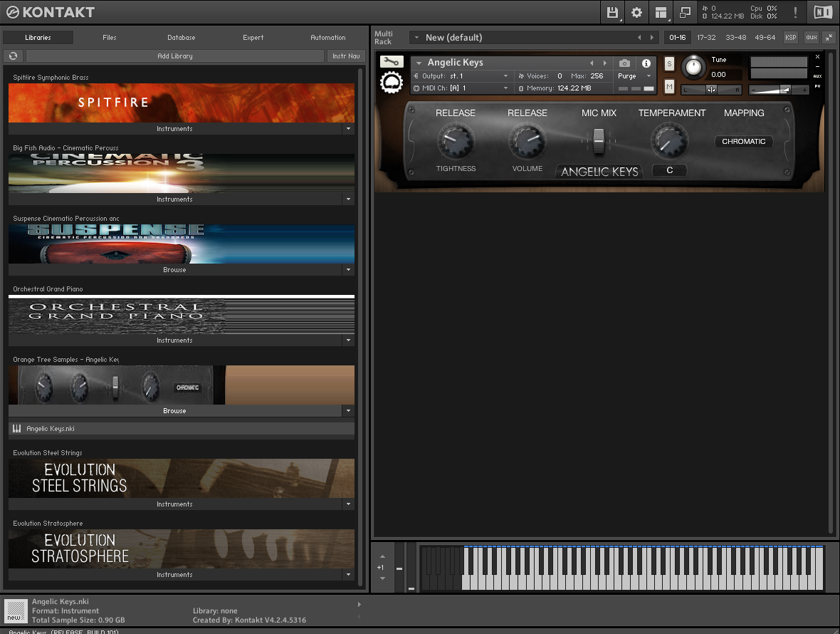Shift keyboard octave up with up arrow

382,557
